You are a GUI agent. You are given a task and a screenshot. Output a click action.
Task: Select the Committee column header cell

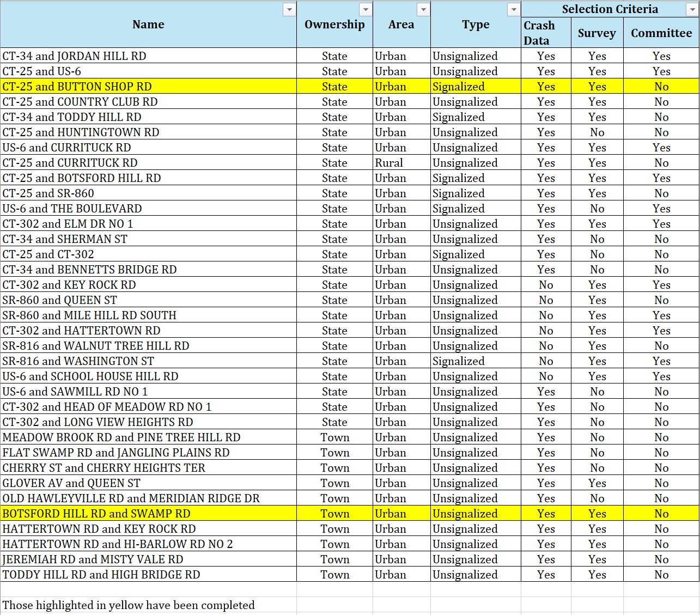[x=661, y=33]
